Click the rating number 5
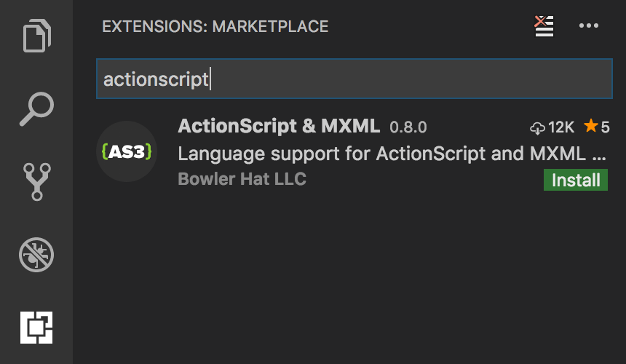Viewport: 626px width, 364px height. 605,127
